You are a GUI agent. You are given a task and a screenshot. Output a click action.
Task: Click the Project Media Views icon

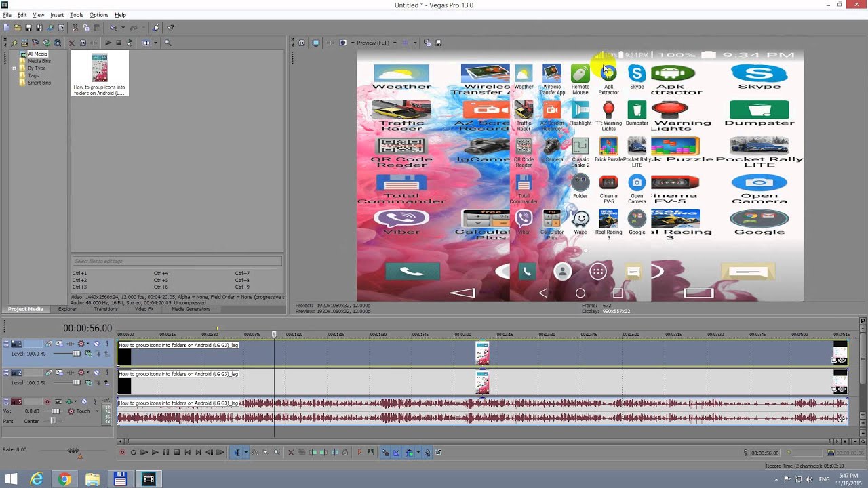pyautogui.click(x=146, y=43)
